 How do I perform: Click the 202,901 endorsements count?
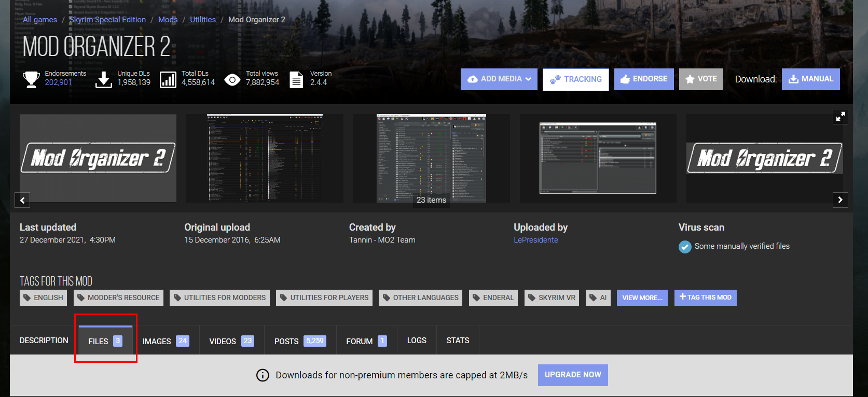59,82
